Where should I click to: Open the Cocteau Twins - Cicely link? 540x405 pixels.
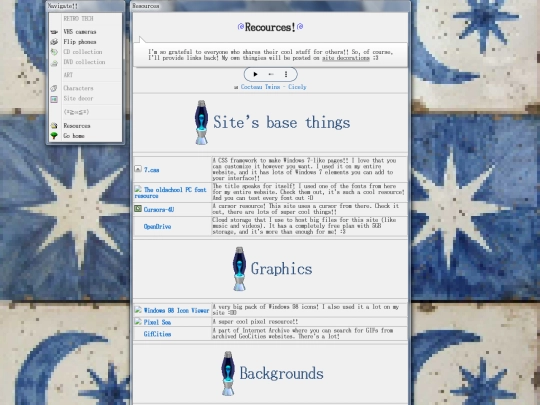coord(273,87)
